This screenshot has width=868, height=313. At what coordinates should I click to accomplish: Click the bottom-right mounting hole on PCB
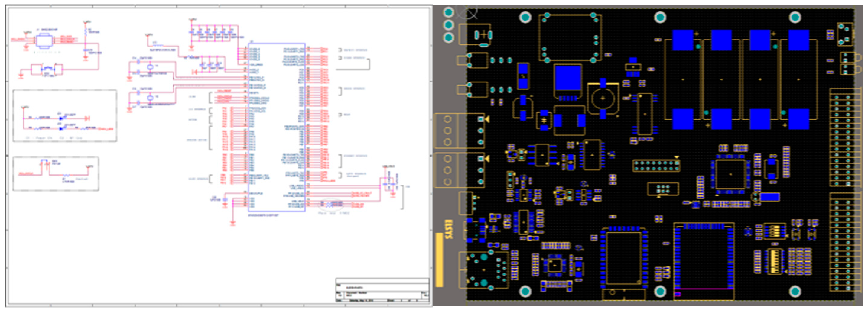pos(795,291)
